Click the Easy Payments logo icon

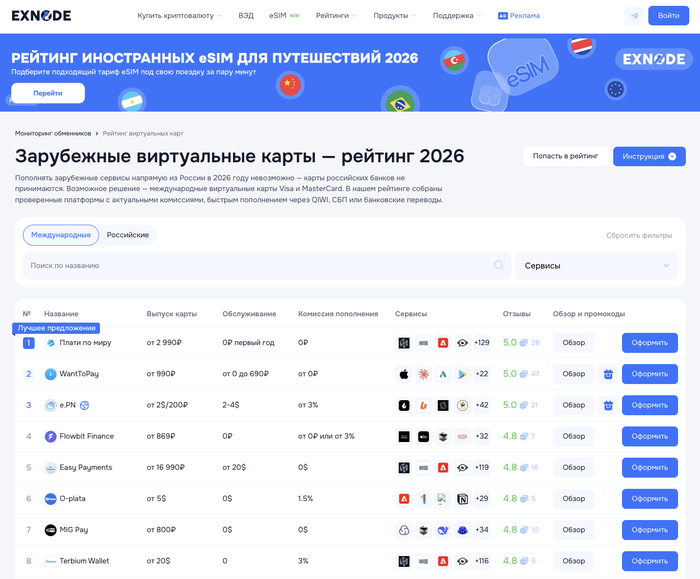(x=50, y=467)
